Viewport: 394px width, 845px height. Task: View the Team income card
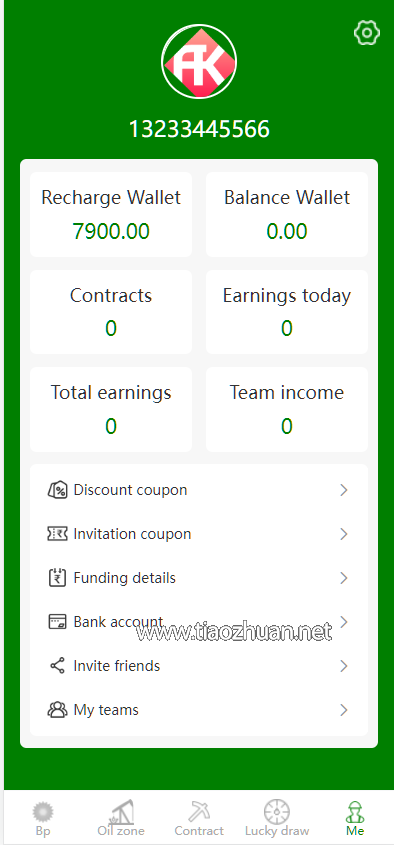click(x=287, y=410)
